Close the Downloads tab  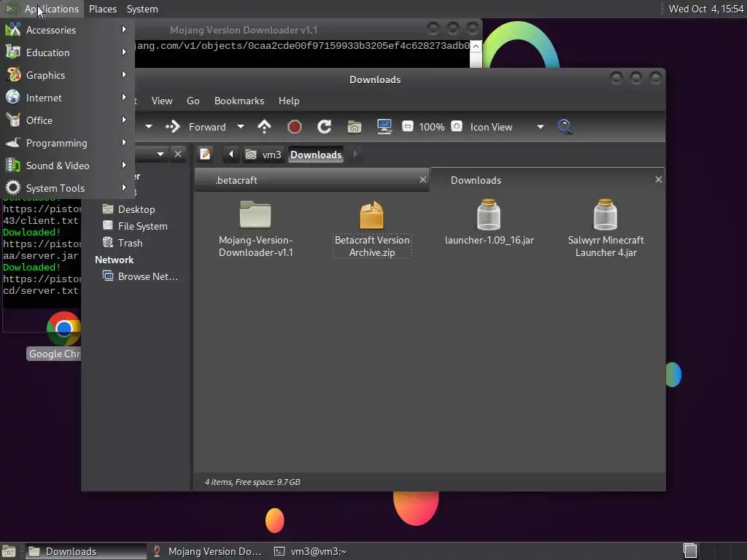[659, 179]
